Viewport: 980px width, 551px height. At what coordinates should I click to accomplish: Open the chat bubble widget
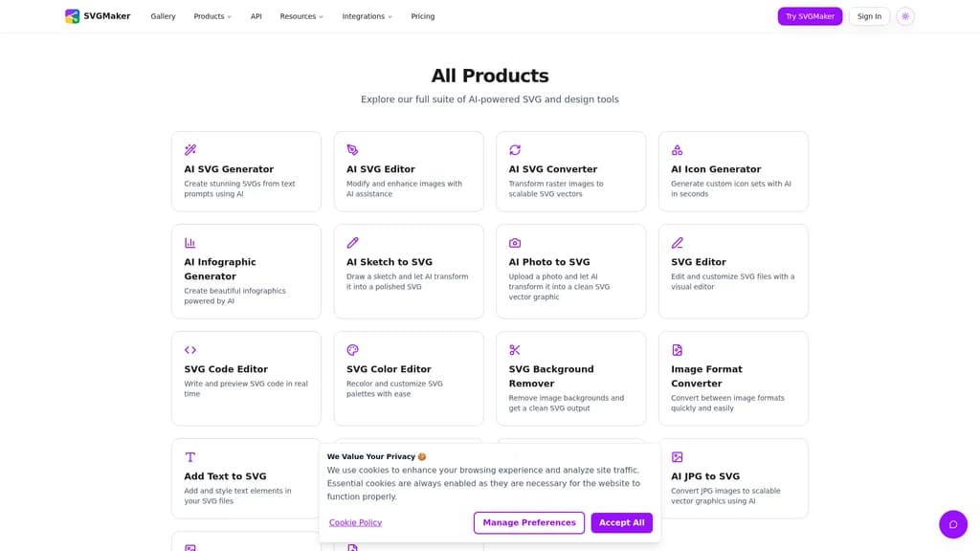tap(952, 524)
